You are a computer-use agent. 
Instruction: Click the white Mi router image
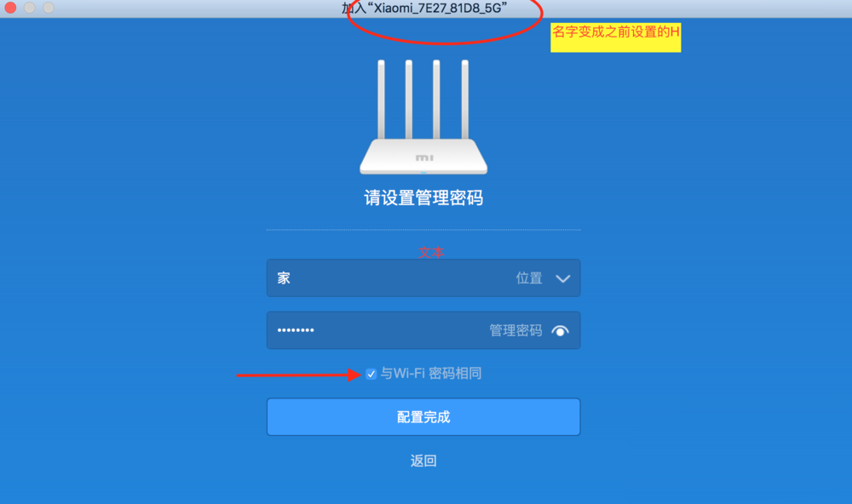[x=423, y=117]
